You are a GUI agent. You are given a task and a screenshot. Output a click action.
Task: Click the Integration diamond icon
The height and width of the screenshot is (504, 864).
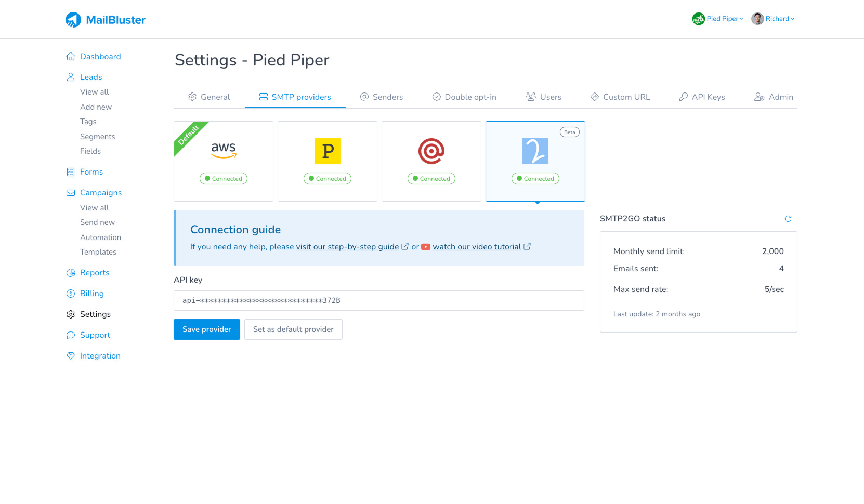point(71,356)
